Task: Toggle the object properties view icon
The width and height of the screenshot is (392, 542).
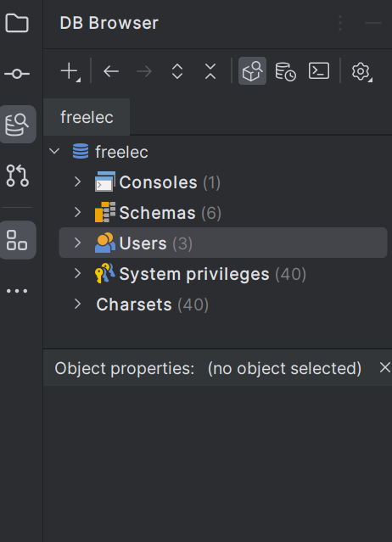Action: pos(252,71)
